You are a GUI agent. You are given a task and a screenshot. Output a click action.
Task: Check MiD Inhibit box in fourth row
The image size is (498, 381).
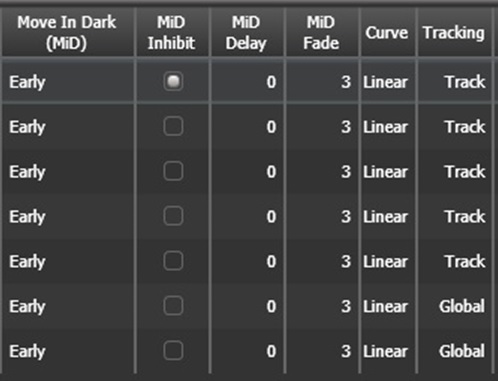click(x=173, y=216)
